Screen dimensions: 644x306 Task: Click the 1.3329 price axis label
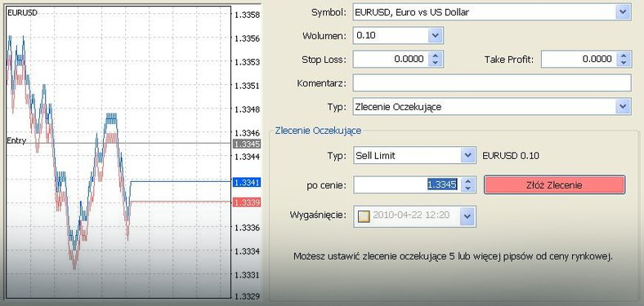click(x=248, y=296)
